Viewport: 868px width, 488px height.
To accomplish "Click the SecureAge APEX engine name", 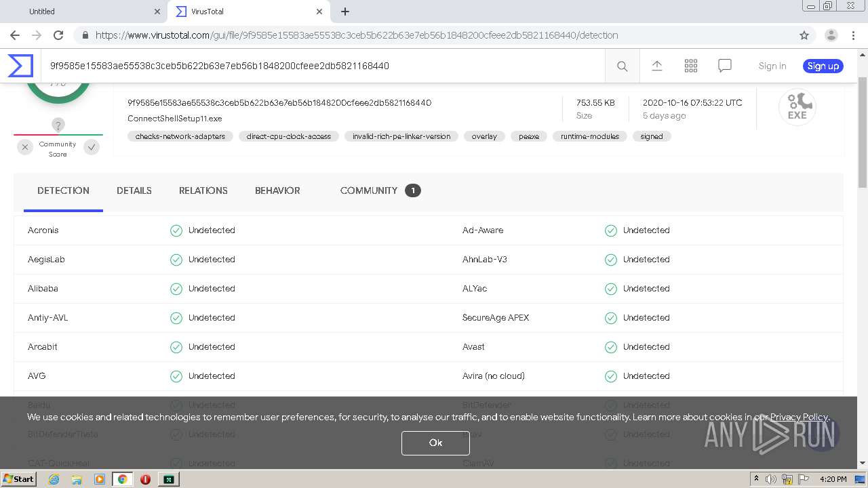I will [496, 318].
